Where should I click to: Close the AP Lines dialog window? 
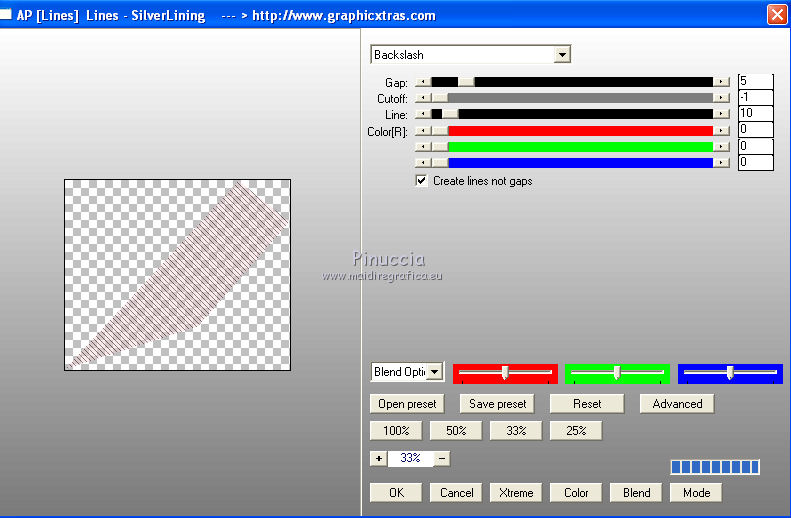[777, 14]
